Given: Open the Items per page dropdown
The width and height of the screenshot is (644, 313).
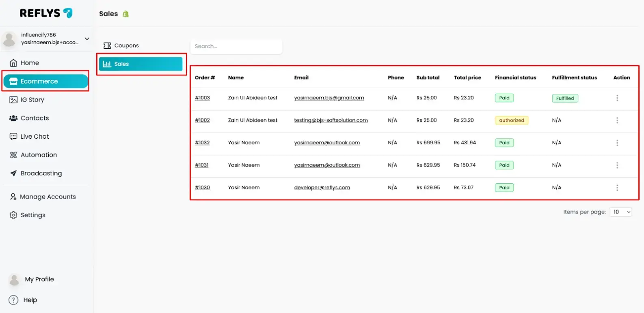Looking at the screenshot, I should point(620,212).
